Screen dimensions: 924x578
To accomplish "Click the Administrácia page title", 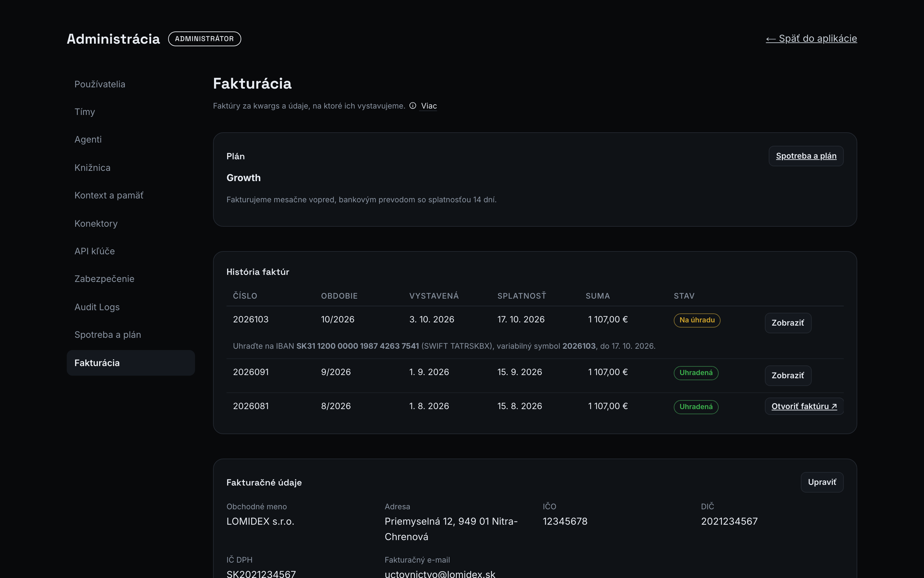I will coord(113,39).
